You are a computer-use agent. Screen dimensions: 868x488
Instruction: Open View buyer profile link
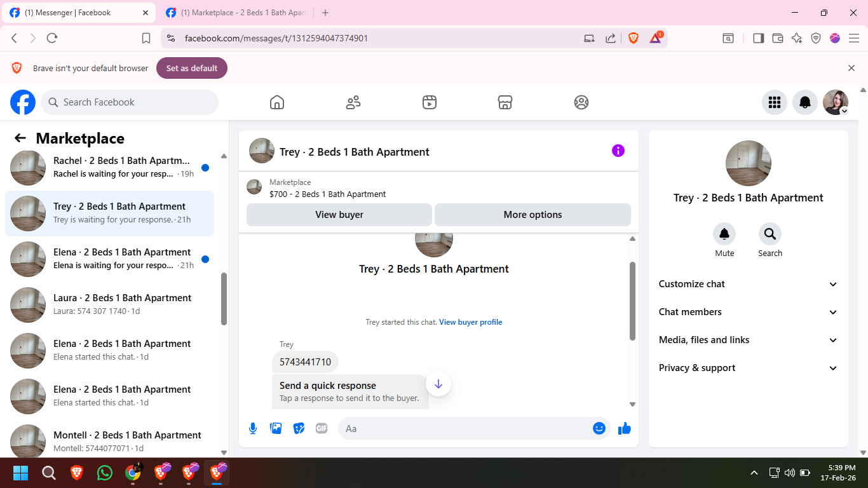click(x=470, y=322)
